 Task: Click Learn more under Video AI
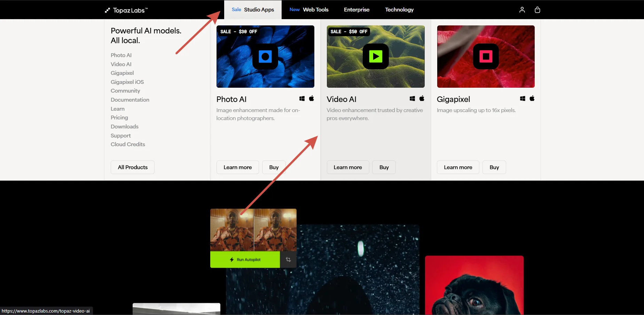348,167
